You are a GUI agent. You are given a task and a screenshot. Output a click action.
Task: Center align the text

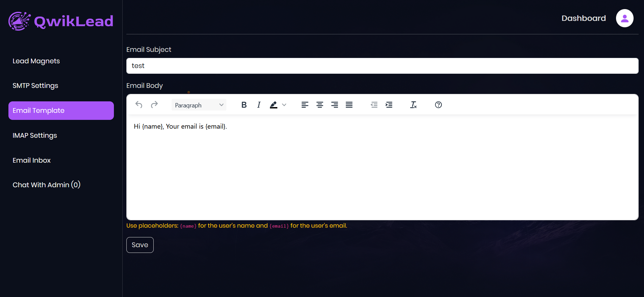coord(320,105)
